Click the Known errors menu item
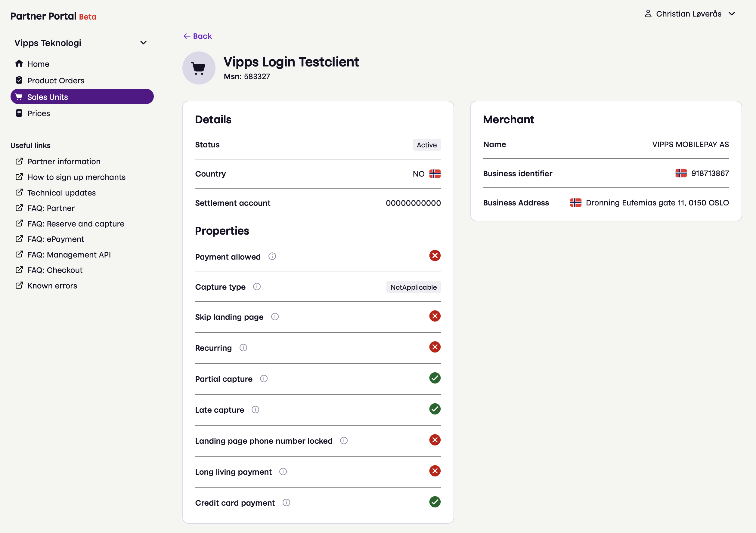Screen dimensions: 756x533 pos(52,285)
